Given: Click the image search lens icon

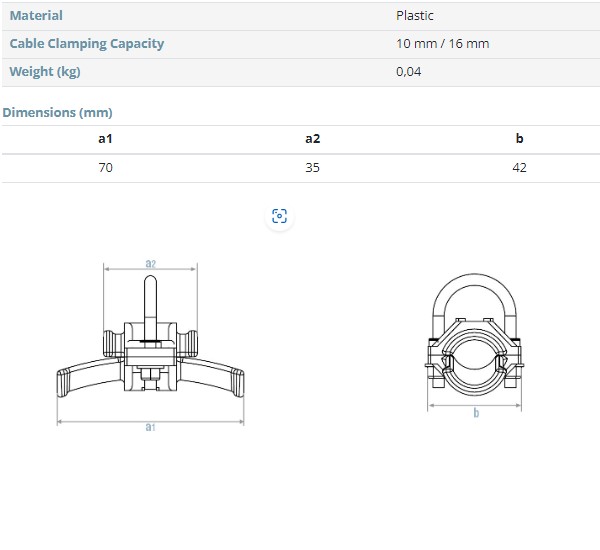Looking at the screenshot, I should [280, 217].
